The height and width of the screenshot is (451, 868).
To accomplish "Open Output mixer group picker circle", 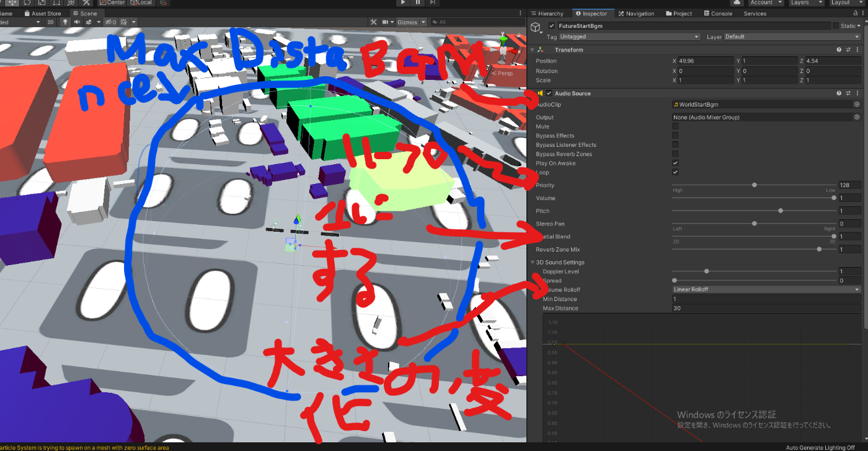I will 857,117.
